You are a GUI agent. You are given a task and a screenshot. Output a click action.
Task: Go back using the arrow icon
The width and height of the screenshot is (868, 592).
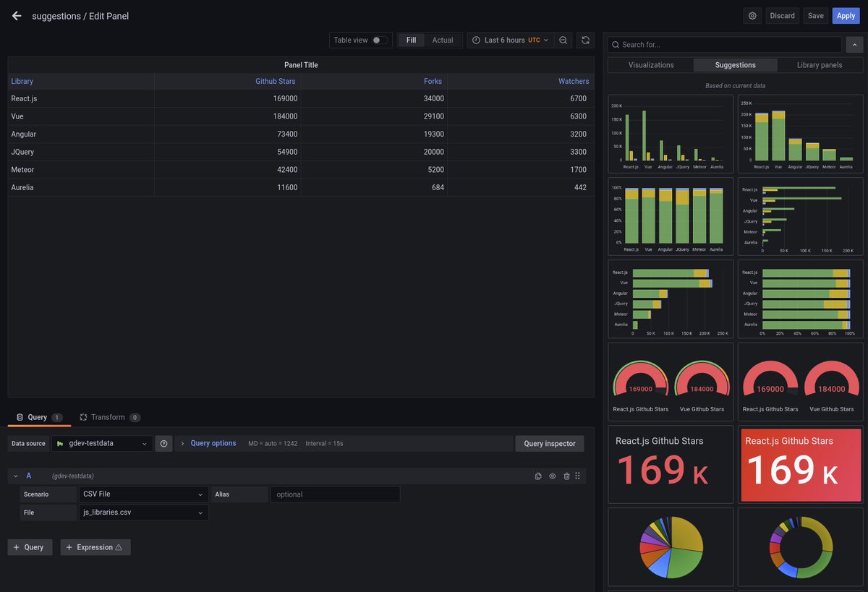click(x=17, y=16)
